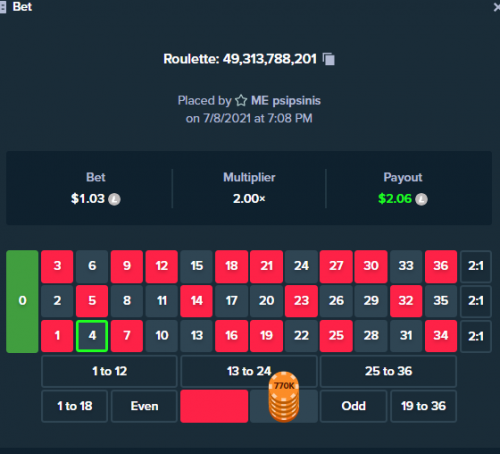Select the 19 to 36 bet
500x454 pixels.
point(423,406)
